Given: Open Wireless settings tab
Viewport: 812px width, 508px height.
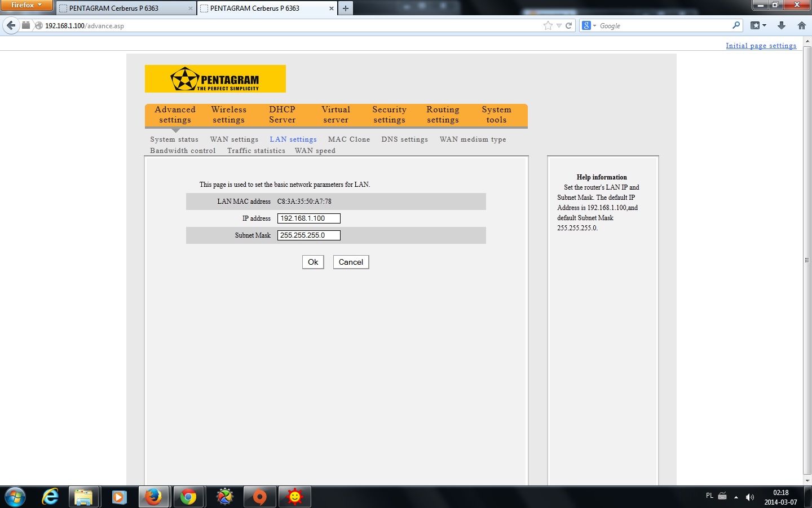Looking at the screenshot, I should [228, 115].
